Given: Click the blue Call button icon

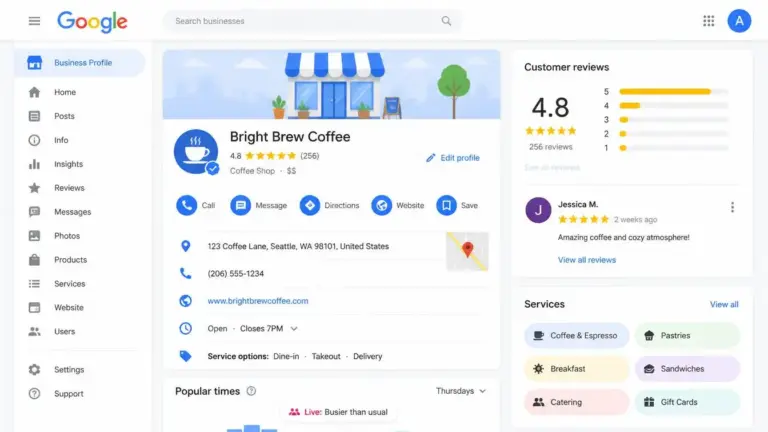Looking at the screenshot, I should [187, 205].
